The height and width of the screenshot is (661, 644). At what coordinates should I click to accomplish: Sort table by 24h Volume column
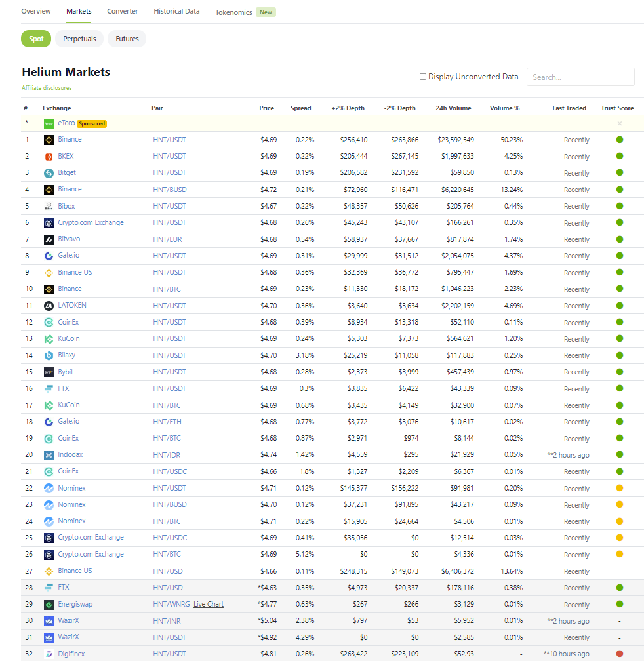(453, 108)
